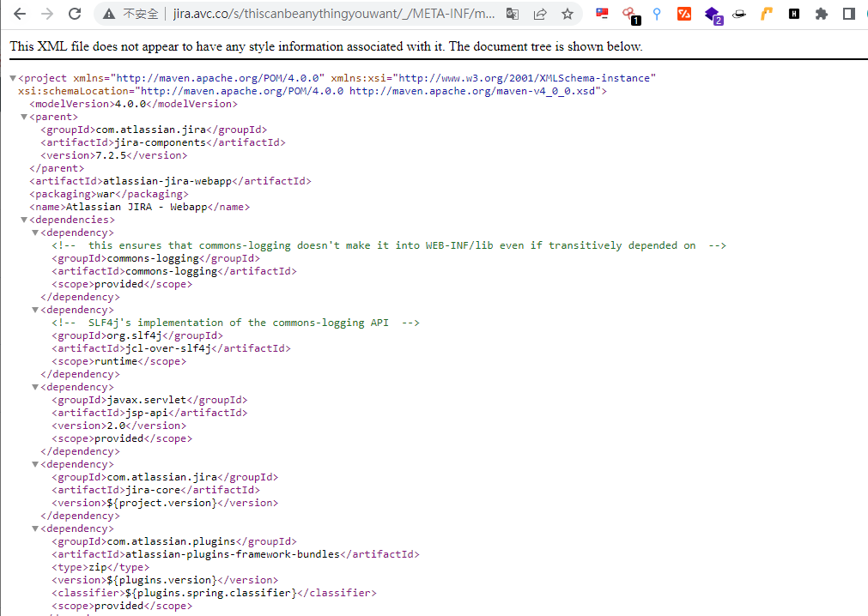Open the purple layers extension with badge 2
868x616 pixels.
[x=713, y=15]
